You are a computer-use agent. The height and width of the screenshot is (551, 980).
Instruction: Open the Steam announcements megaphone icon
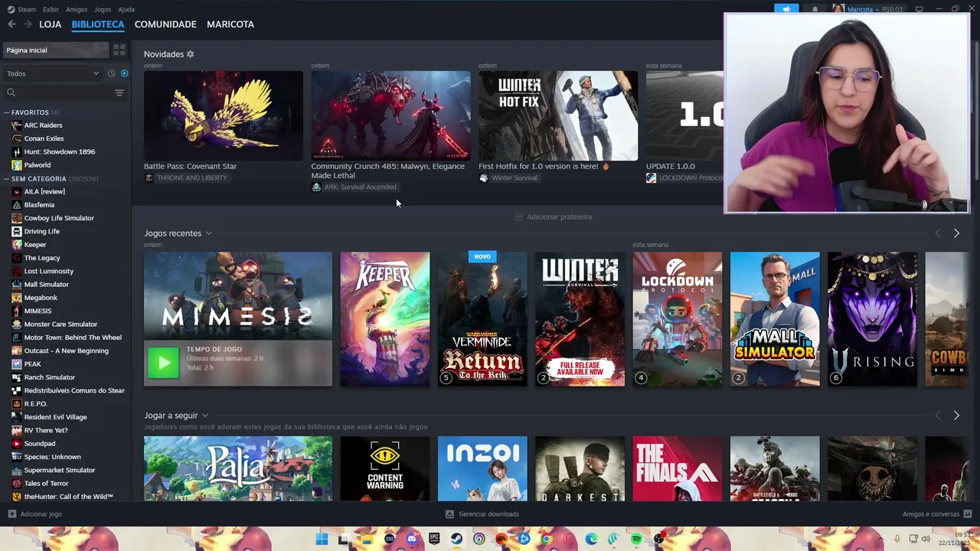[786, 9]
